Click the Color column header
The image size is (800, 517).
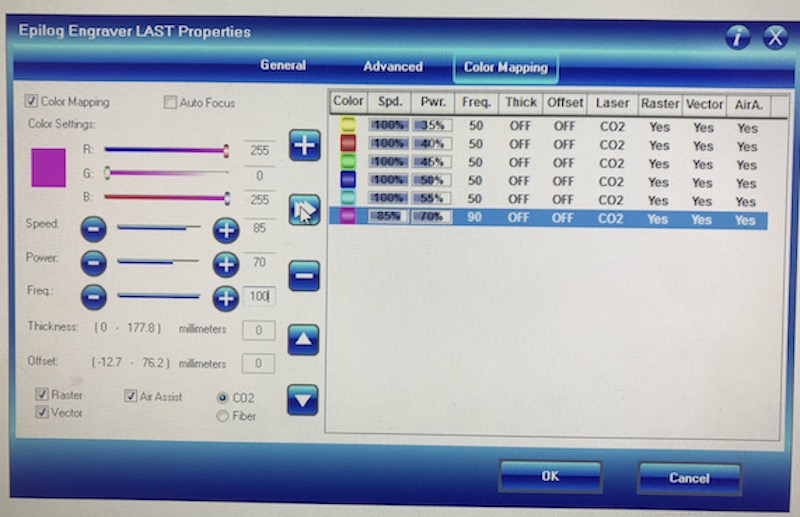click(348, 101)
